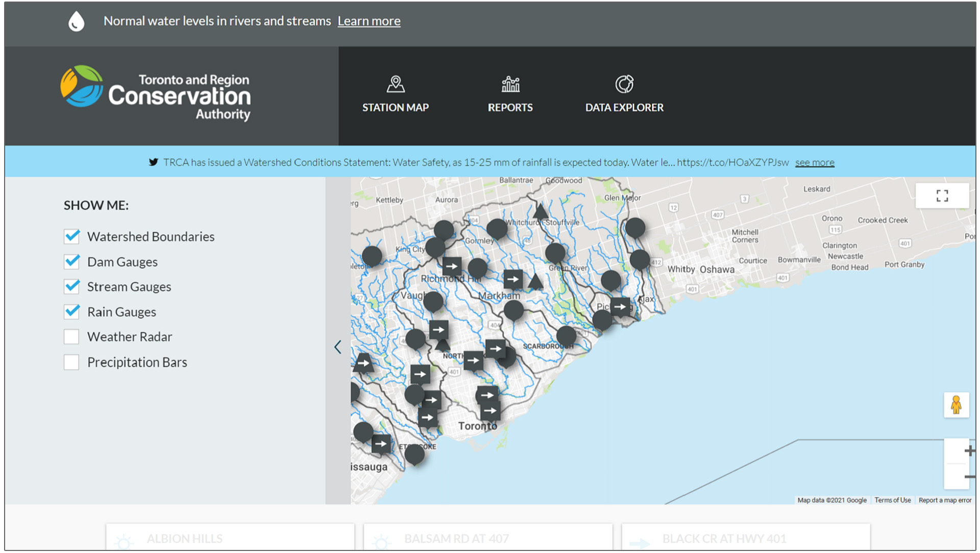Image resolution: width=980 pixels, height=553 pixels.
Task: Toggle the map fullscreen view
Action: coord(942,196)
